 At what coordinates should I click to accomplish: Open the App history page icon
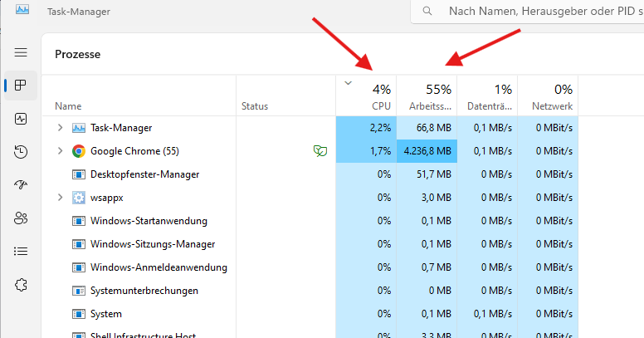21,152
